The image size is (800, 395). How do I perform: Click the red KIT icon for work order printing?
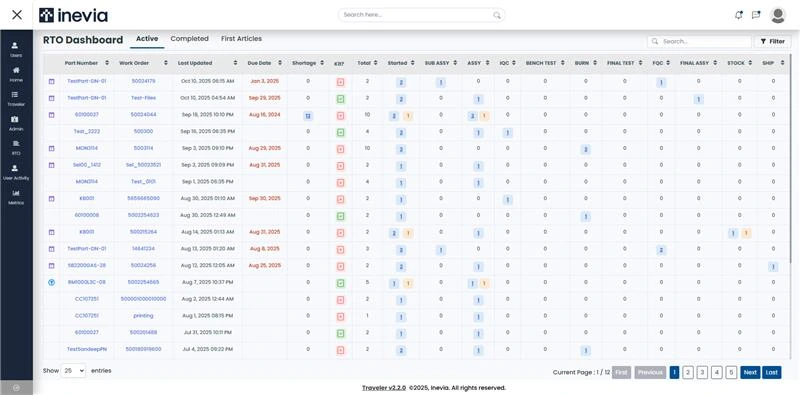point(340,316)
